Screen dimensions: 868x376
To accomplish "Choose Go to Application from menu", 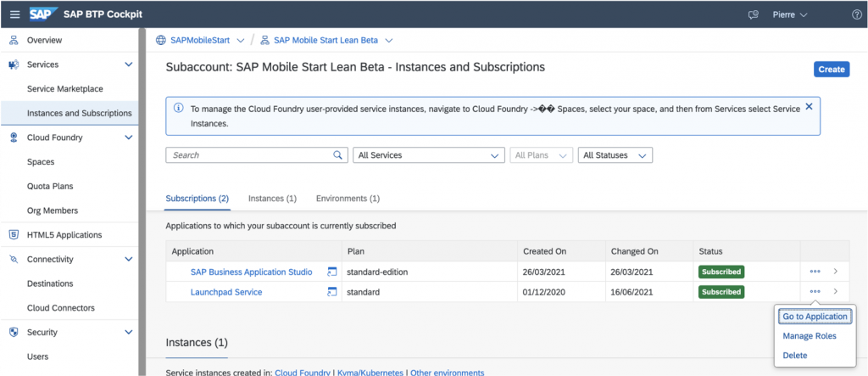I will [x=815, y=317].
